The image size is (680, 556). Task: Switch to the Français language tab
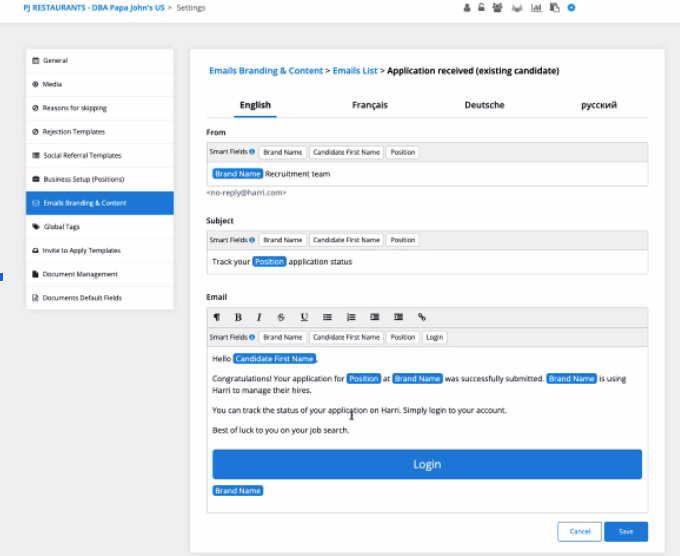370,105
